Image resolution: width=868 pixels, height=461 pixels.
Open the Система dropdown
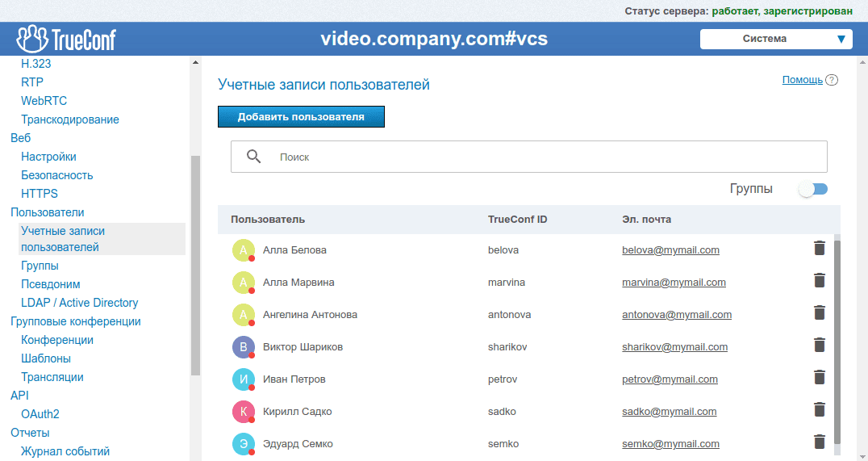point(776,39)
